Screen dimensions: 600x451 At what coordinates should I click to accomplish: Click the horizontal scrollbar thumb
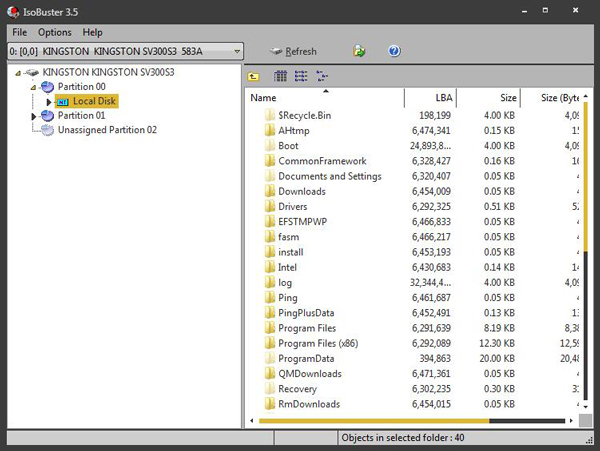click(374, 421)
